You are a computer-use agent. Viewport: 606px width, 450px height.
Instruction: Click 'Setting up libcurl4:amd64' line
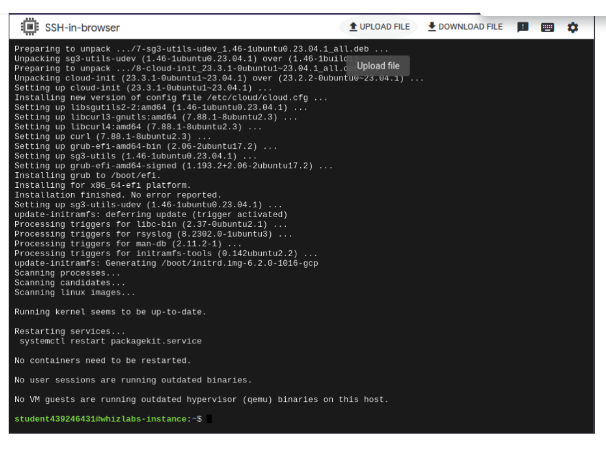pyautogui.click(x=138, y=127)
